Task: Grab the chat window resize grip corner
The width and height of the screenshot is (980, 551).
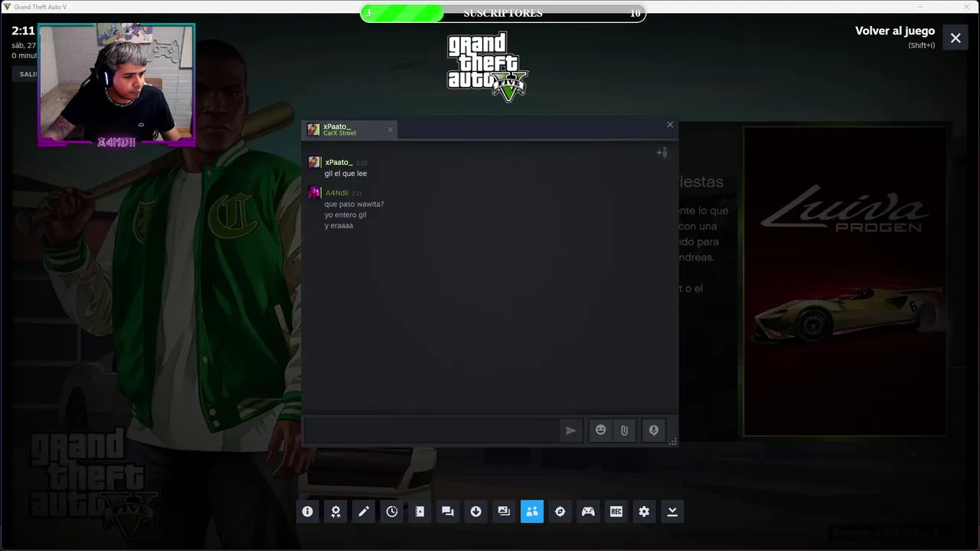Action: (x=673, y=442)
